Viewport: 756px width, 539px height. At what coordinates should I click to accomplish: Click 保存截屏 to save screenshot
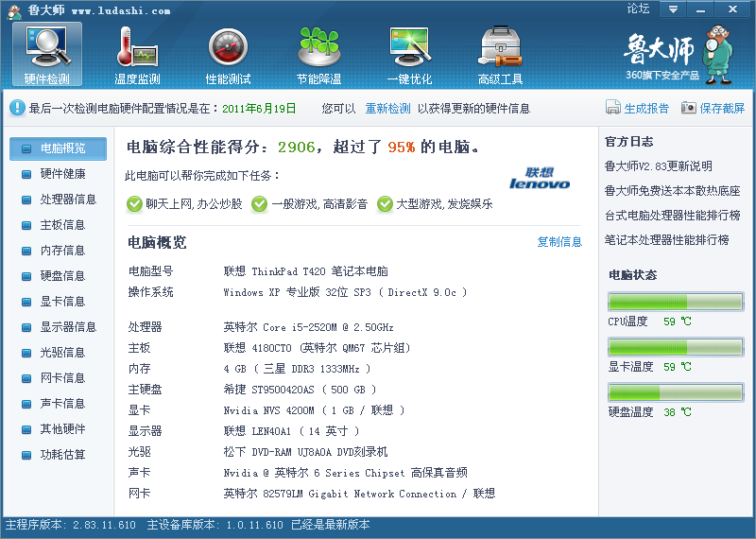722,109
